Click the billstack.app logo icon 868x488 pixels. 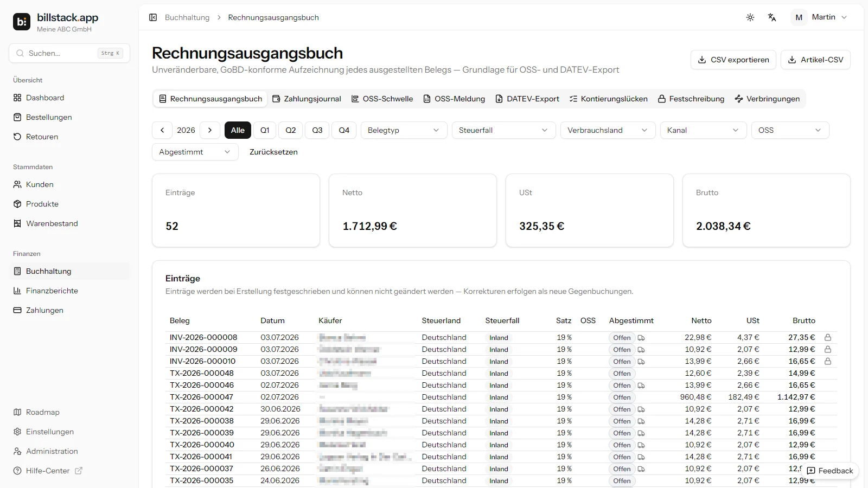click(x=22, y=22)
